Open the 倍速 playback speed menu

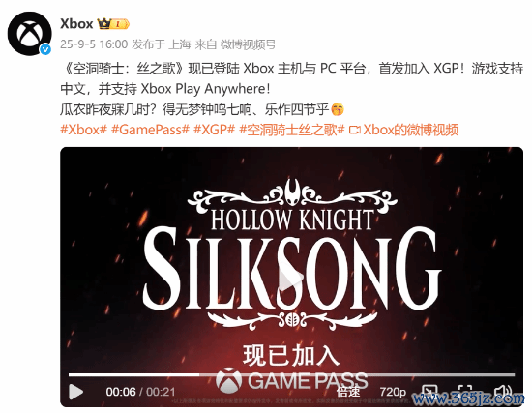[348, 392]
